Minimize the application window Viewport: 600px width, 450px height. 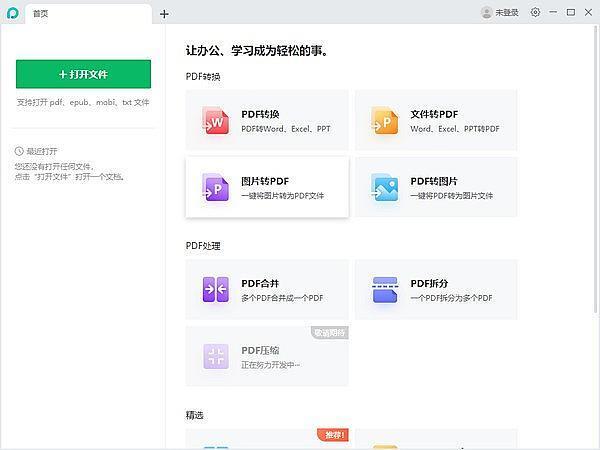tap(553, 13)
